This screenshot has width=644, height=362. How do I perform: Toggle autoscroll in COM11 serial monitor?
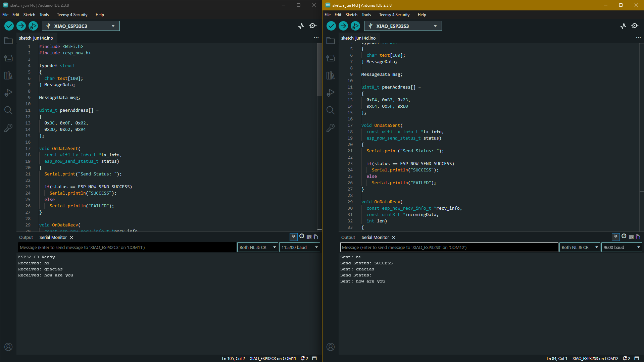pyautogui.click(x=294, y=237)
